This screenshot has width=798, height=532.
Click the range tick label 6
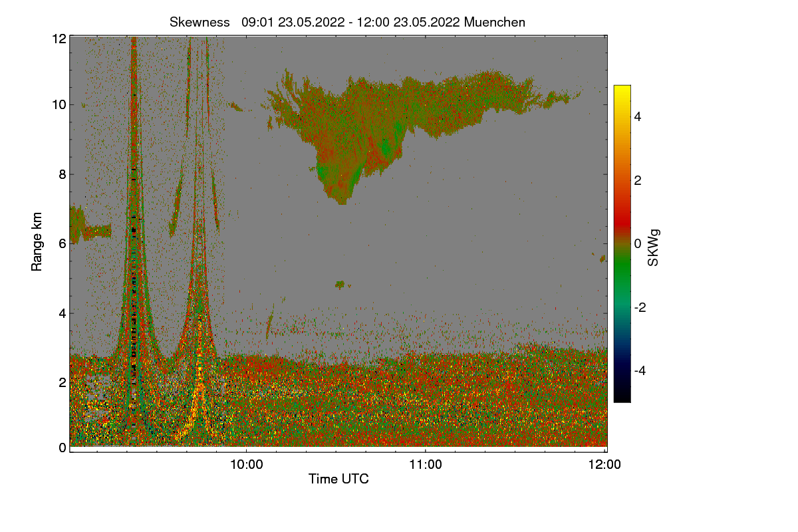pos(63,244)
